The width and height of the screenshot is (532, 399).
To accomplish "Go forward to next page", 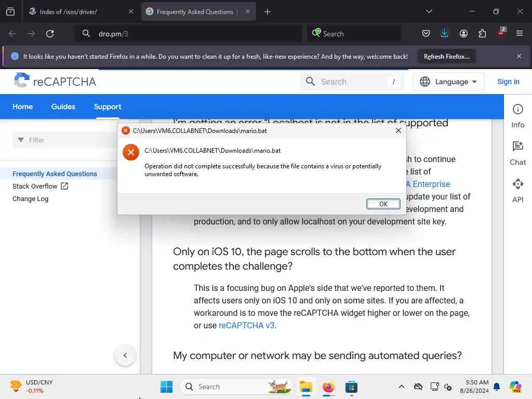I will coord(31,34).
